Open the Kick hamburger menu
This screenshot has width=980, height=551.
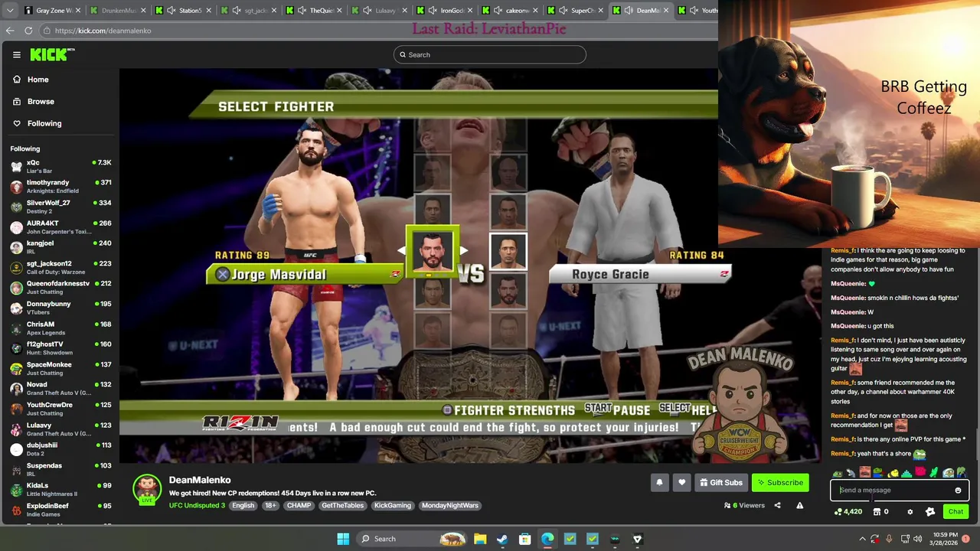16,54
